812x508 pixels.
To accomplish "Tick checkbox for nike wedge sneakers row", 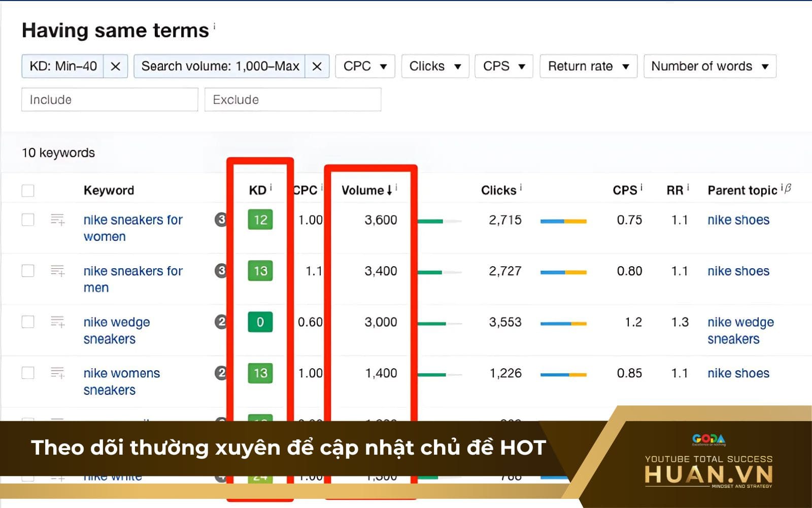I will pos(28,322).
